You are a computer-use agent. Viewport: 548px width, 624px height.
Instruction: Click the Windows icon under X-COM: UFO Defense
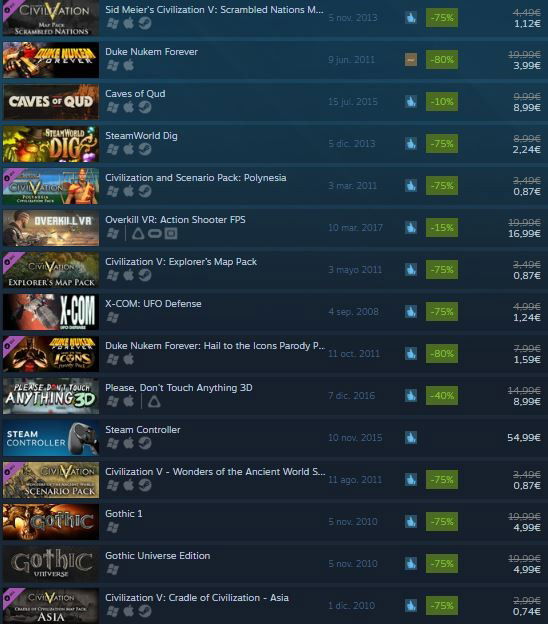[x=113, y=317]
